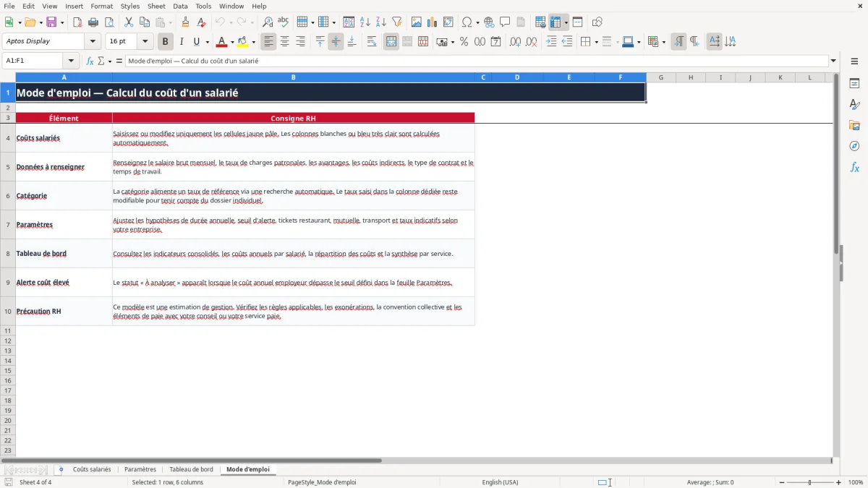Expand the font color palette arrow

tap(232, 42)
